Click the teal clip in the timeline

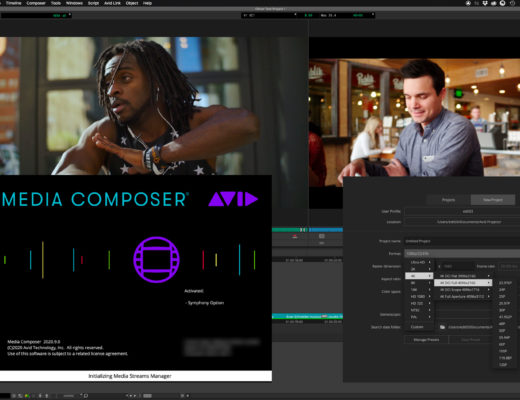307,316
